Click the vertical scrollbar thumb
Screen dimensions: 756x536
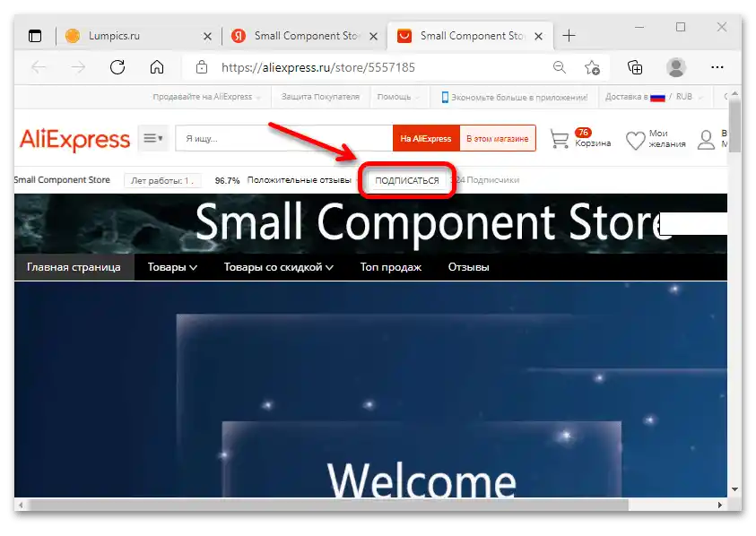coord(734,126)
